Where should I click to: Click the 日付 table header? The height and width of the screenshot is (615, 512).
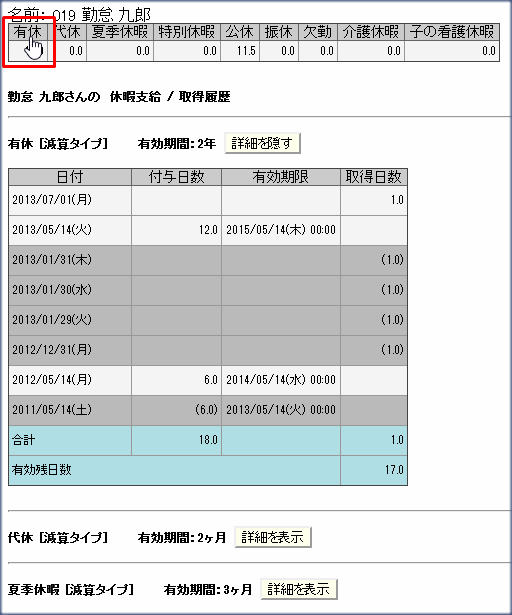(x=70, y=177)
